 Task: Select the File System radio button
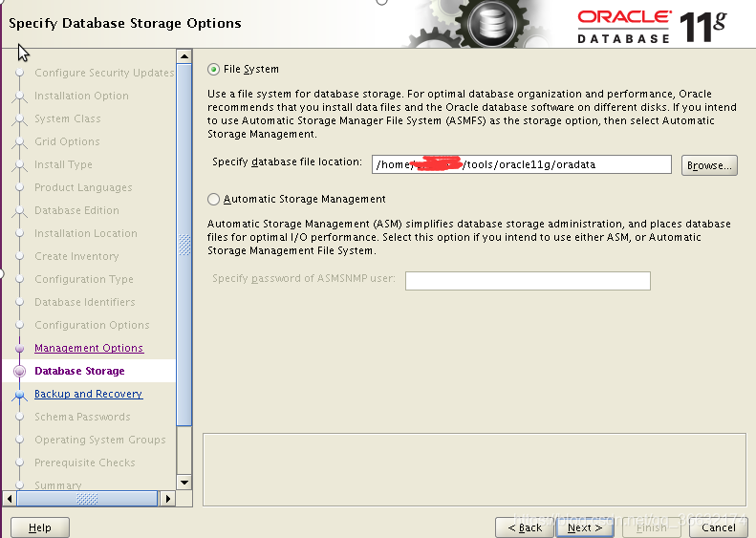point(213,70)
